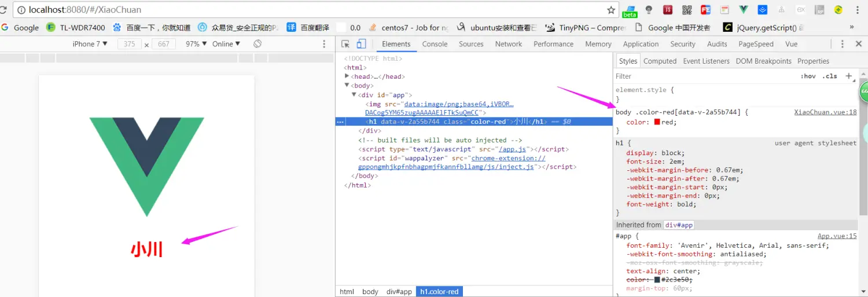The height and width of the screenshot is (297, 868).
Task: Open the Google bookmark
Action: point(20,27)
